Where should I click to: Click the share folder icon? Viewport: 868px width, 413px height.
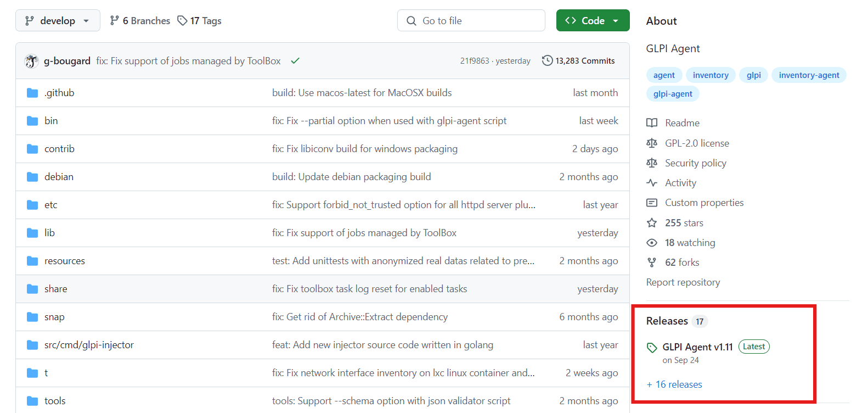(32, 289)
